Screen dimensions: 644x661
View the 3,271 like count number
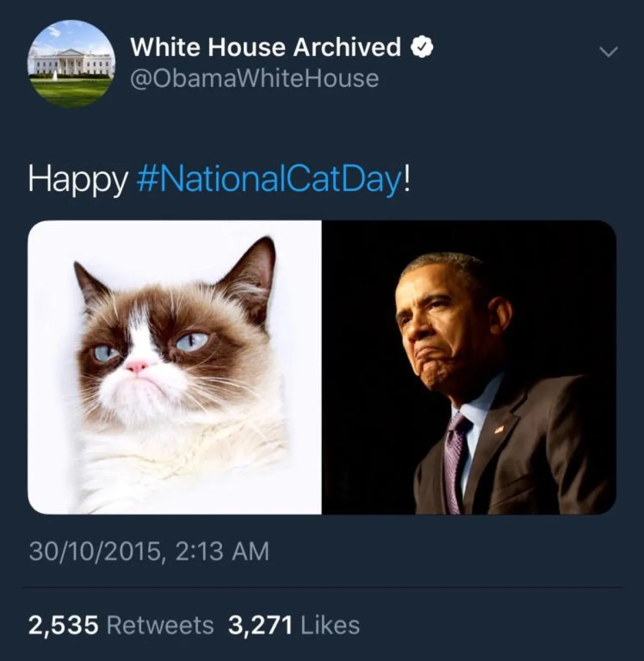point(260,625)
